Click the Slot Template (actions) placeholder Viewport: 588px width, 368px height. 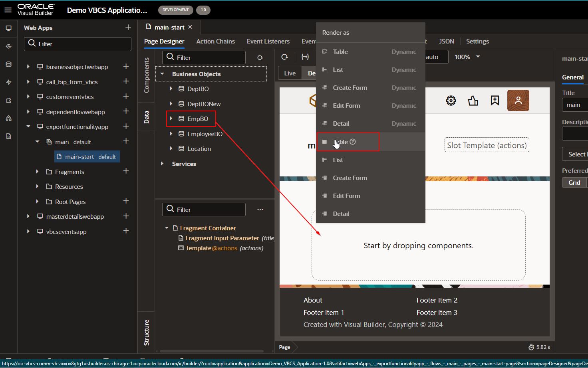click(487, 145)
